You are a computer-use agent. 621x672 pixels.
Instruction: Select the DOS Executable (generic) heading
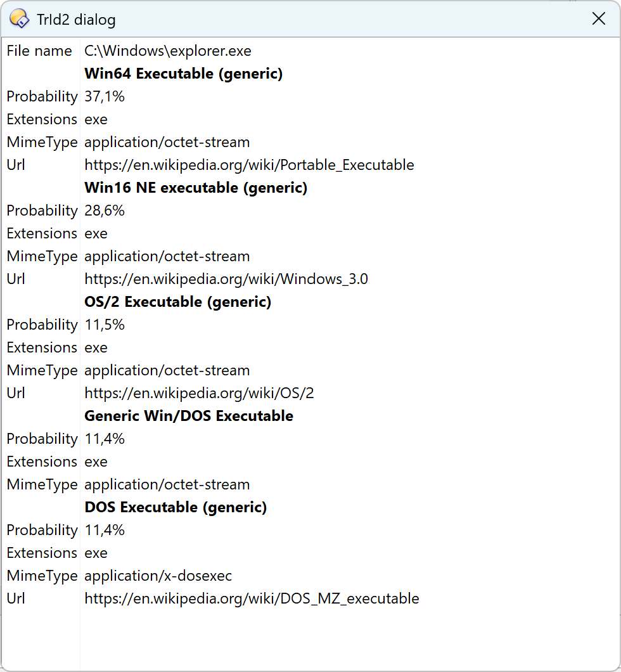pyautogui.click(x=176, y=507)
